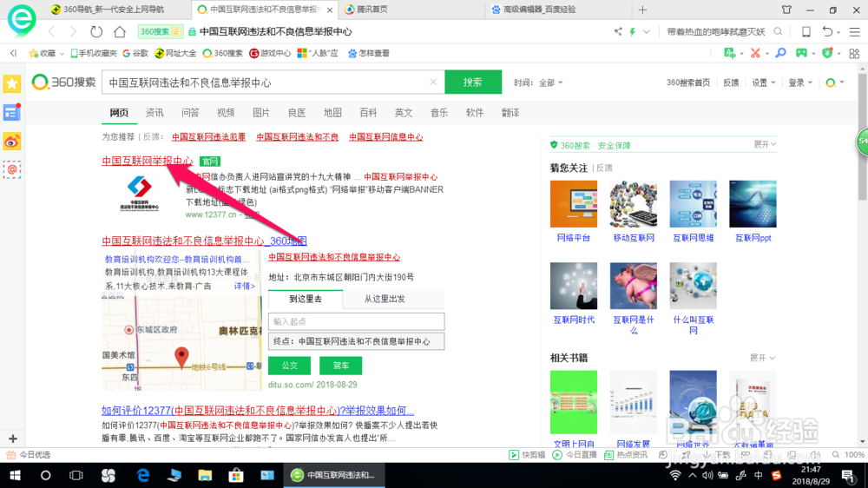Go to browser home page icon

click(120, 31)
